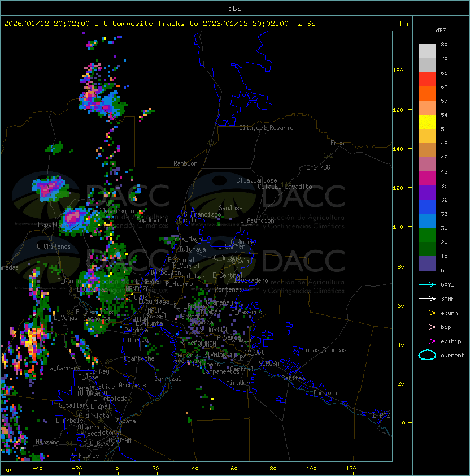This screenshot has height=476, width=470.
Task: Click the cyan 50YD arrow in the legend
Action: (427, 284)
